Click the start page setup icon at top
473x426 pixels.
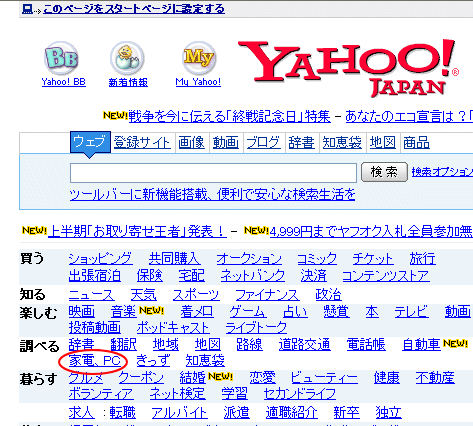(27, 9)
